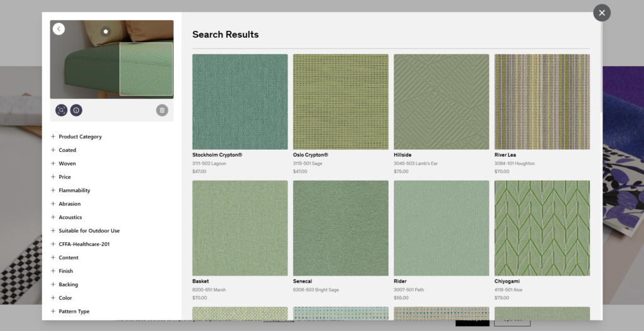The image size is (644, 331).
Task: Expand the Coated filter
Action: point(64,150)
